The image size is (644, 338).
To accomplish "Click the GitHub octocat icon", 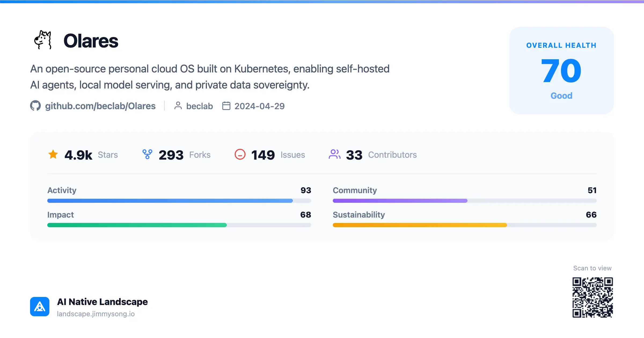I will 35,106.
